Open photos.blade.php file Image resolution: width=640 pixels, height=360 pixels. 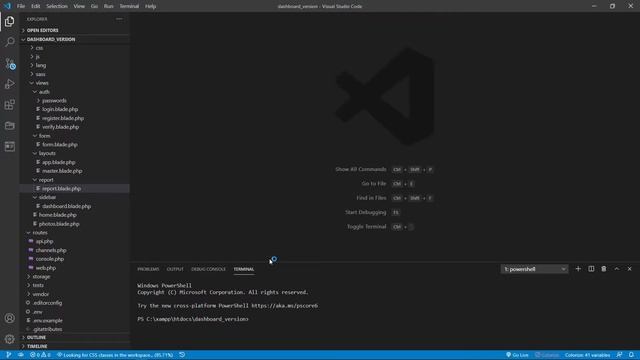point(59,224)
